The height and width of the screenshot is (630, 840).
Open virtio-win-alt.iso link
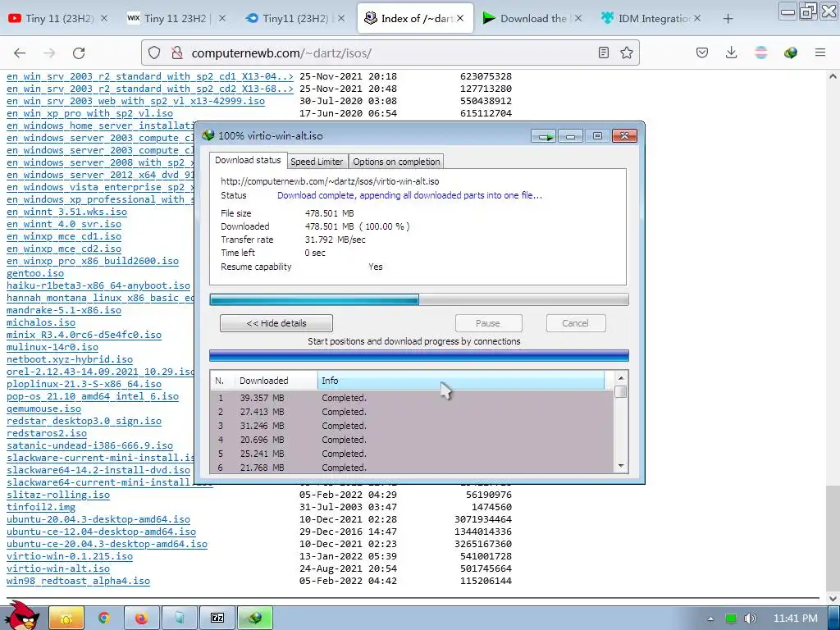tap(58, 568)
